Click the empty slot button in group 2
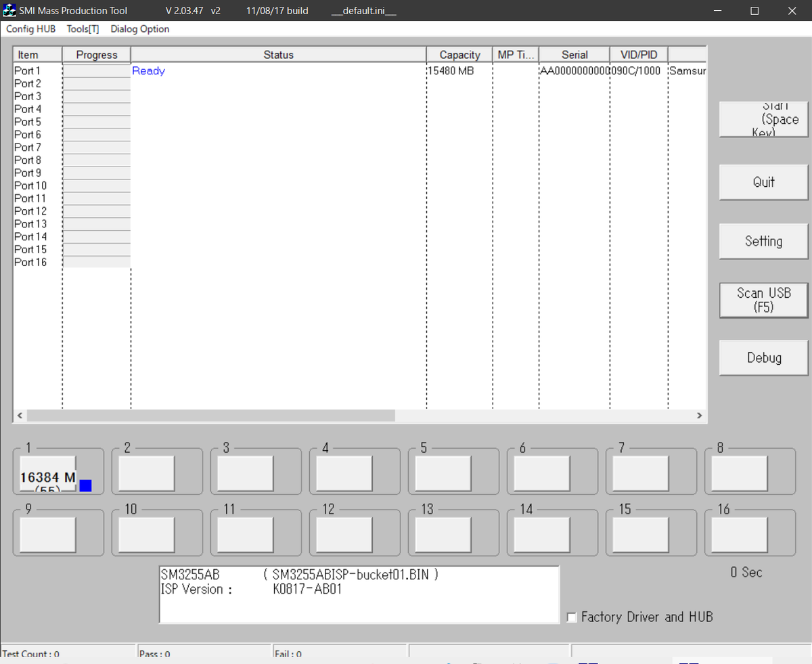 [x=146, y=473]
